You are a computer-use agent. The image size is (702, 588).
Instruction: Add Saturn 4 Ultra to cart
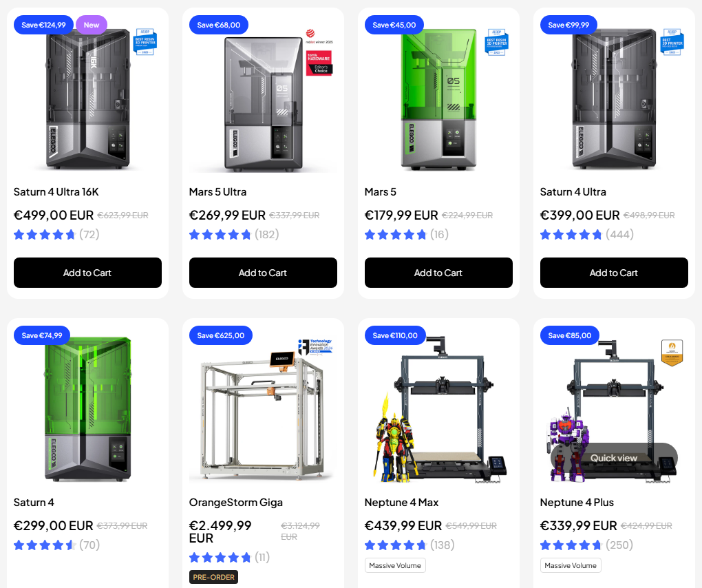(x=614, y=272)
